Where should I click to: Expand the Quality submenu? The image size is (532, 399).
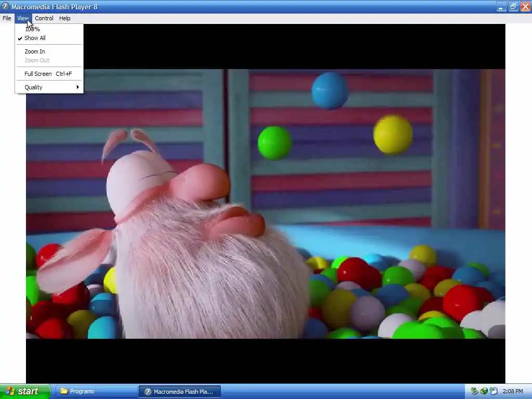(x=49, y=87)
